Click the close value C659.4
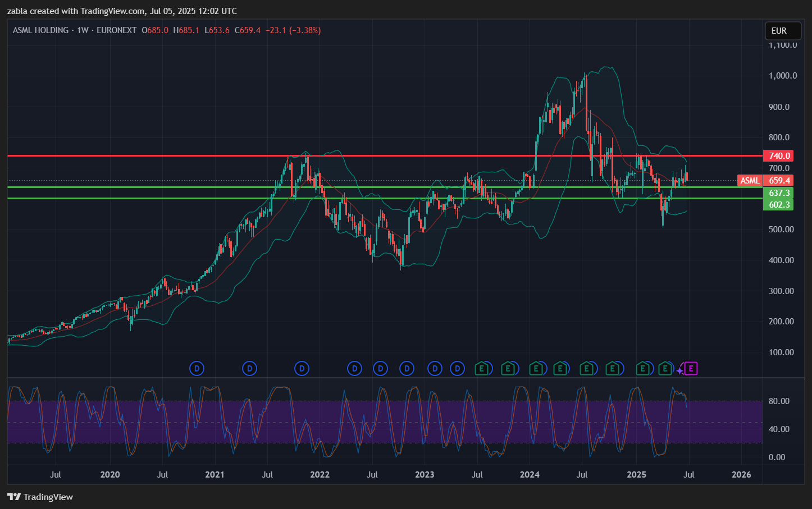 point(248,30)
